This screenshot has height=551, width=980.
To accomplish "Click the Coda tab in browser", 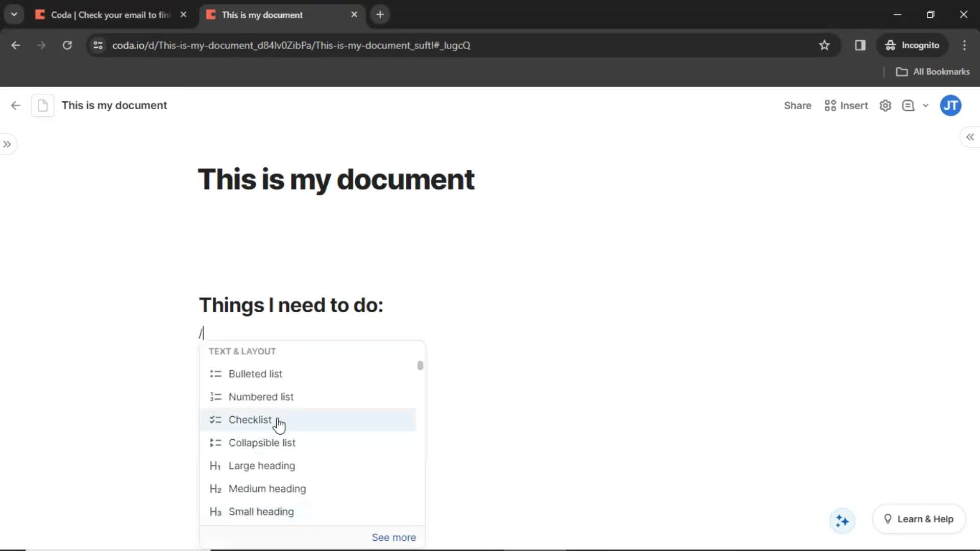I will click(109, 14).
